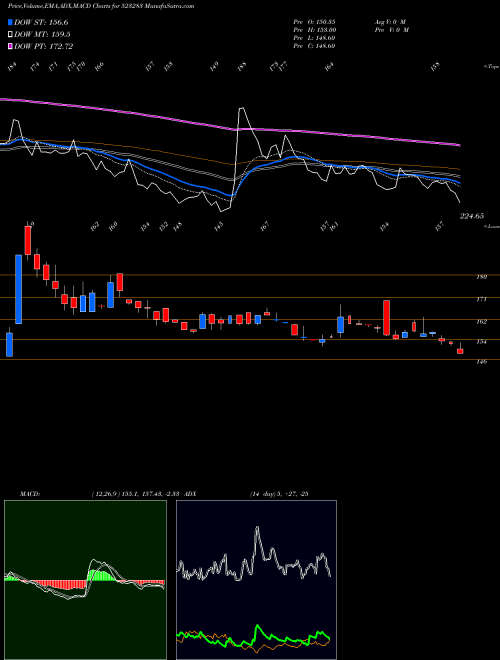
Task: Click the blue DOW ST legend swatch
Action: click(10, 22)
